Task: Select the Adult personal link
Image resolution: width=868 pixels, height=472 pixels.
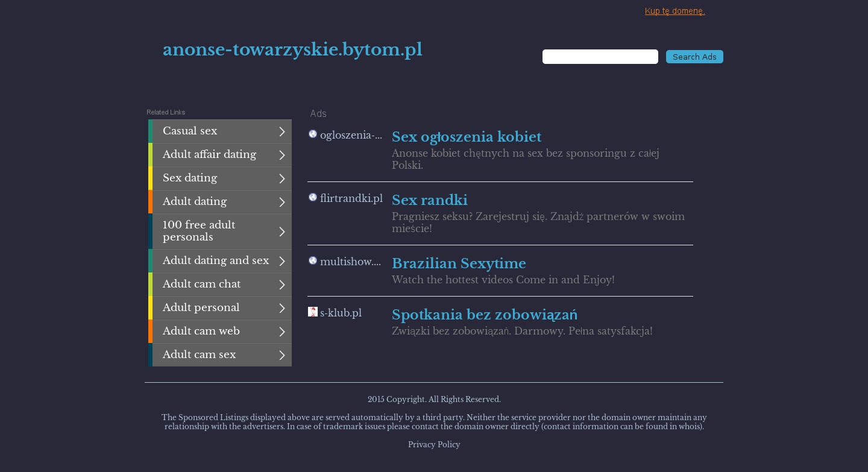Action: point(201,308)
